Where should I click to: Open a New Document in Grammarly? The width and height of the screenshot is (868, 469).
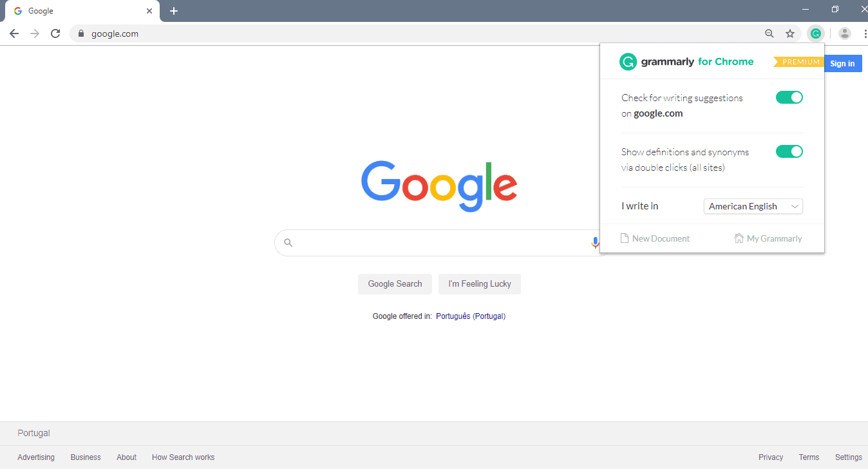[x=655, y=238]
